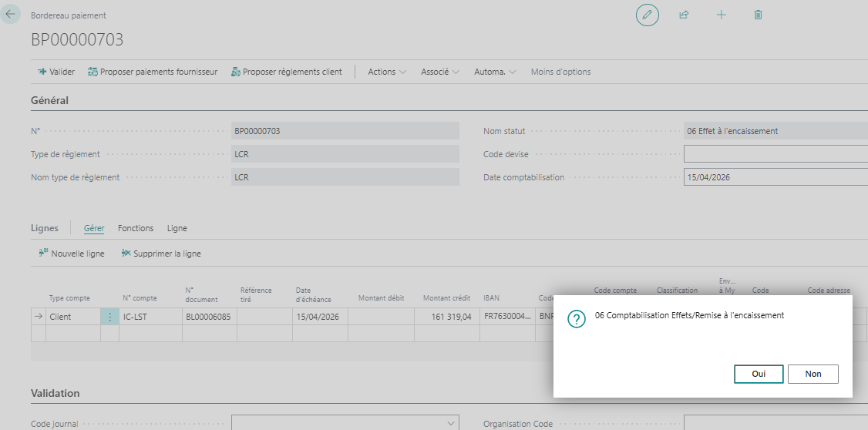Open the row options three-dot menu
The width and height of the screenshot is (868, 430).
(x=109, y=317)
